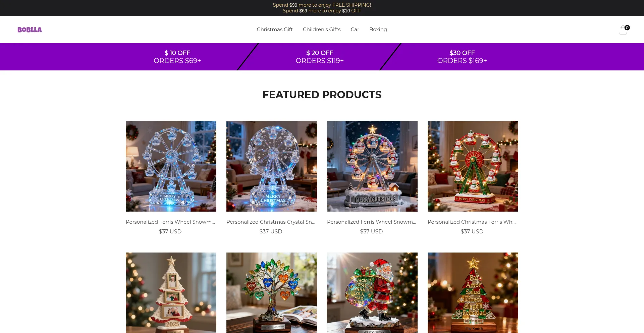This screenshot has width=644, height=333.
Task: Open the Santa with names sack image
Action: tap(372, 293)
